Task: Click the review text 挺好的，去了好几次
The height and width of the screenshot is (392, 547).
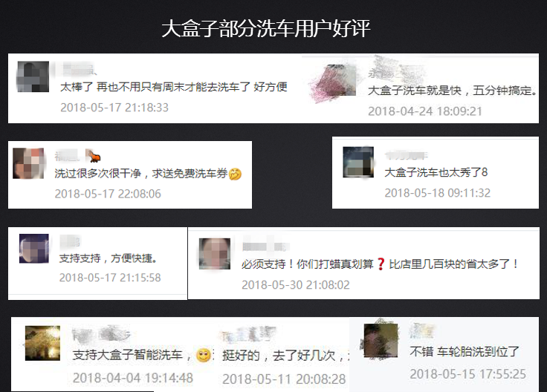Action: (279, 356)
